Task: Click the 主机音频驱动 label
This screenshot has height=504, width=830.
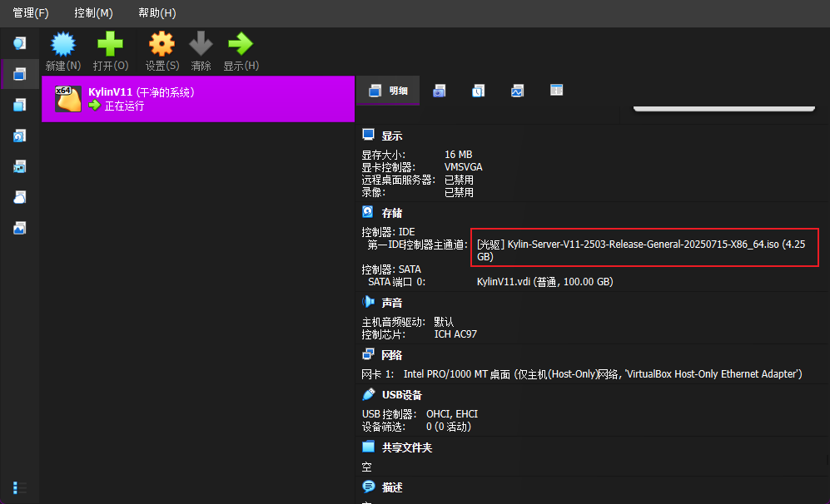Action: click(x=393, y=322)
